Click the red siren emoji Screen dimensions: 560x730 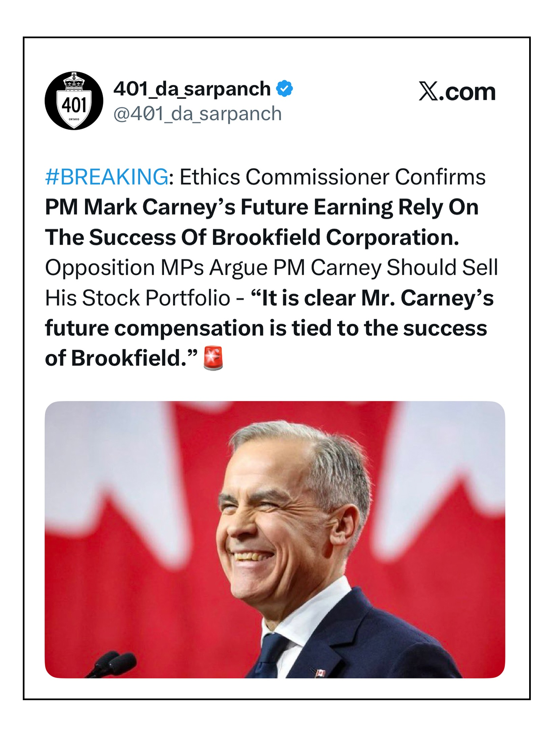click(x=213, y=359)
